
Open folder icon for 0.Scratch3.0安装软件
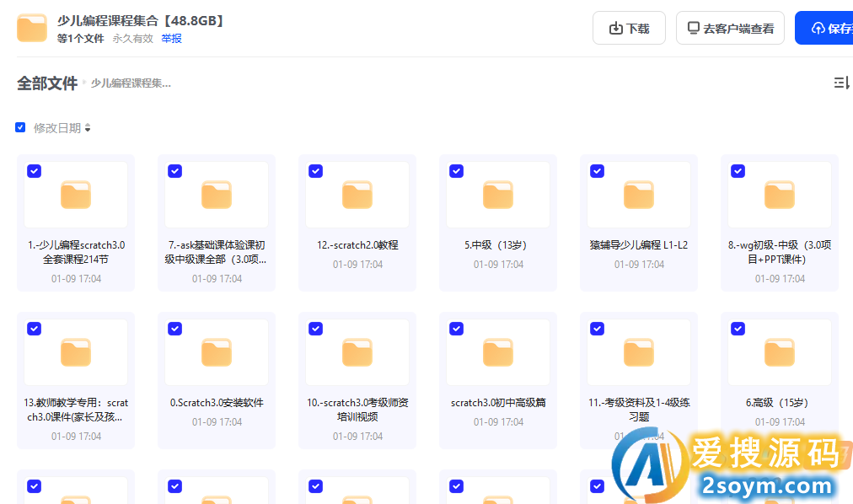click(x=217, y=353)
